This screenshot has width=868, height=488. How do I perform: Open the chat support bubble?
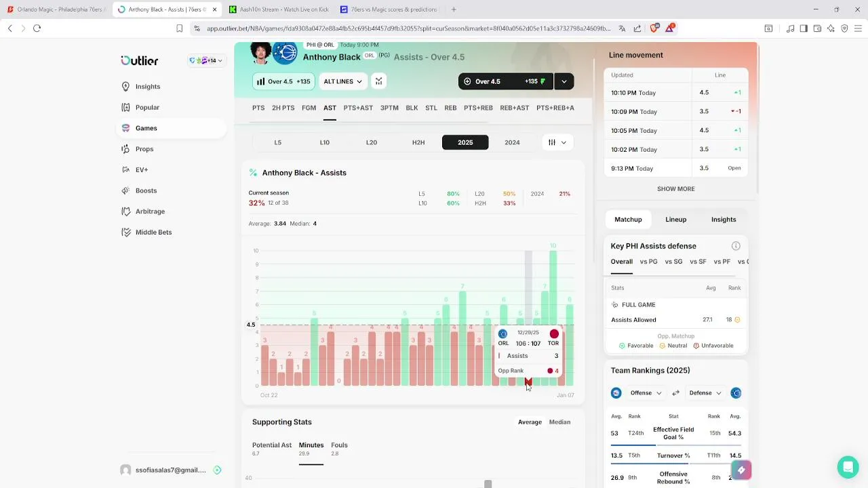coord(848,467)
